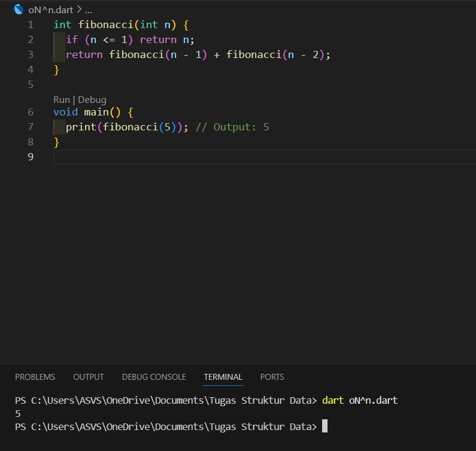The height and width of the screenshot is (451, 476).
Task: Click the 'if' keyword on line 2
Action: tap(72, 39)
